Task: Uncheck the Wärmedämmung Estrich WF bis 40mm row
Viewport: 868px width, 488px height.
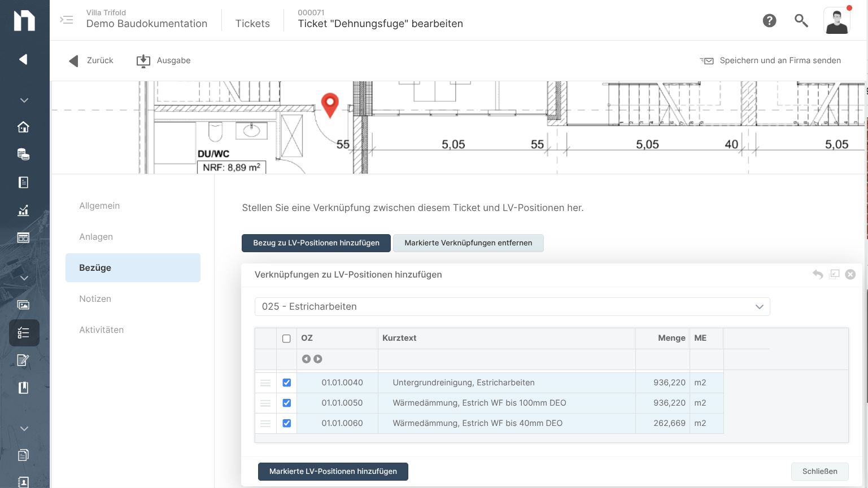Action: pos(286,423)
